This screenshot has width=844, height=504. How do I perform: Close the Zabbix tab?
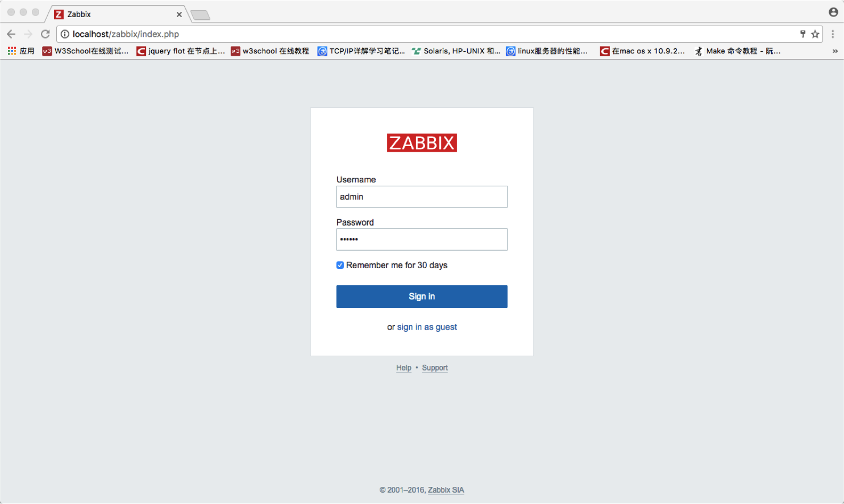179,14
